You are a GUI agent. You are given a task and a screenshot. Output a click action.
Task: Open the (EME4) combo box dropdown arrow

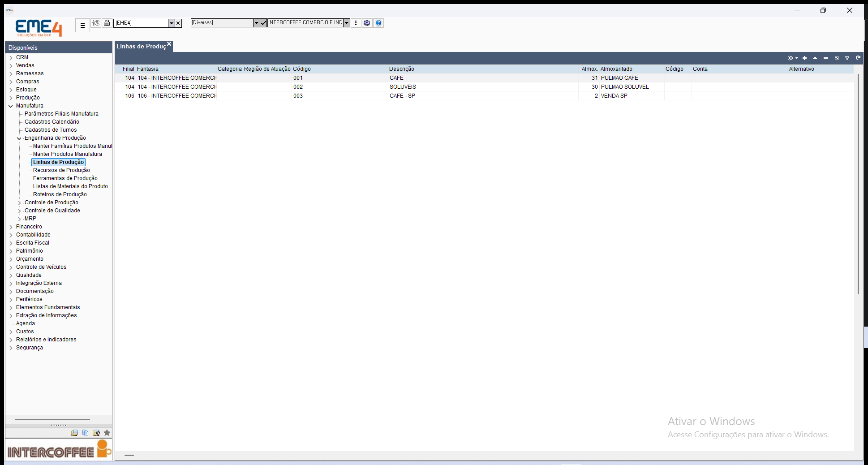point(171,23)
